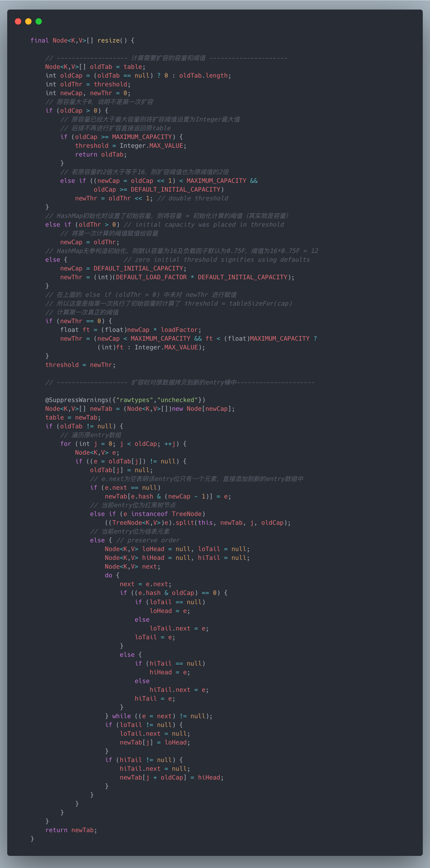
Task: Click '(int)ft : Integer.MAX_VALUE);' line
Action: click(151, 347)
